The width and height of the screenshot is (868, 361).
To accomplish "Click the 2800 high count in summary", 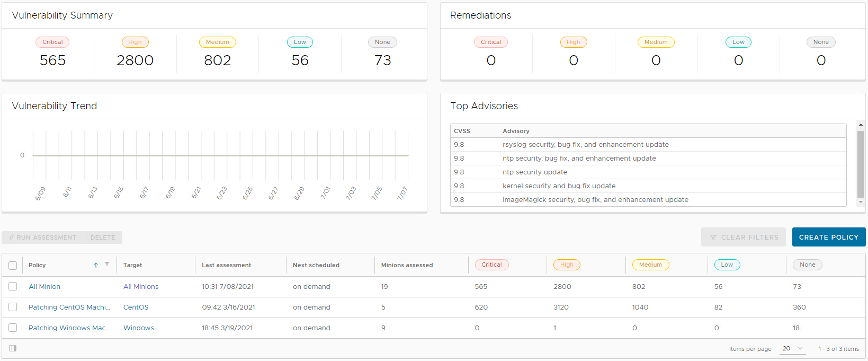I will point(135,60).
